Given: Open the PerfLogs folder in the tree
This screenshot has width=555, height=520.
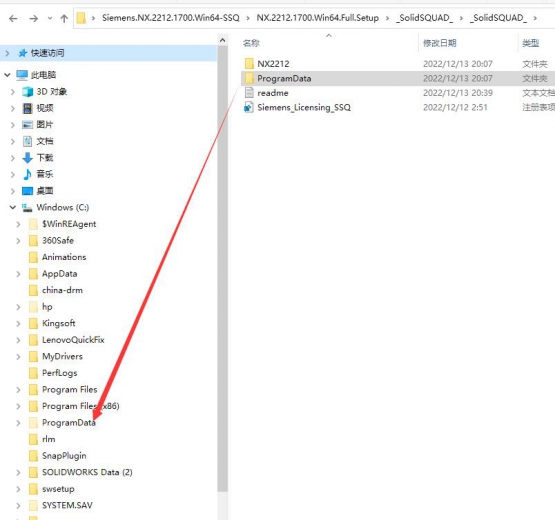Looking at the screenshot, I should (59, 373).
